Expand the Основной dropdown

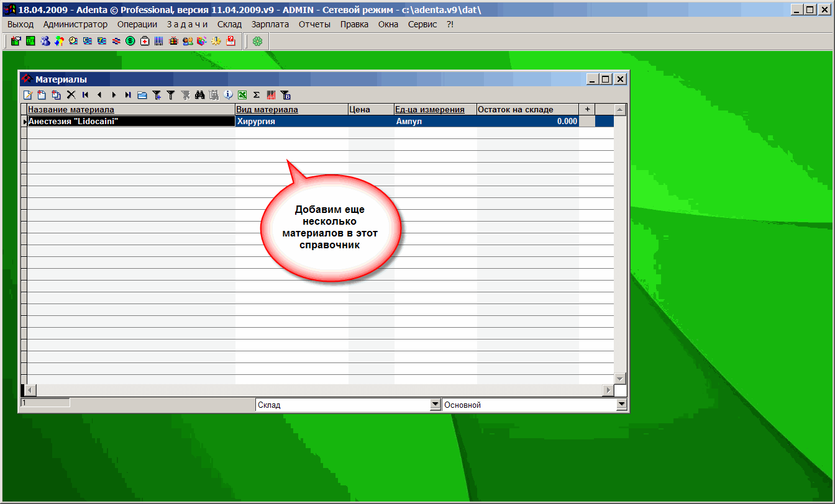pyautogui.click(x=621, y=405)
